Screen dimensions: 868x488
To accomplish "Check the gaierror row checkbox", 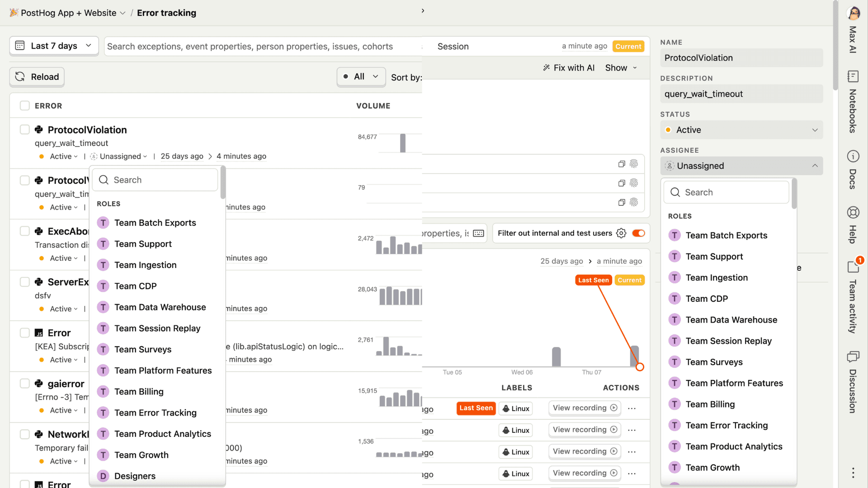I will [x=25, y=384].
